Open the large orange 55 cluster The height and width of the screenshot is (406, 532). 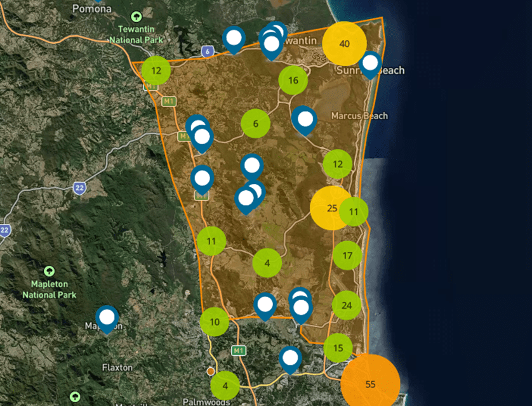coord(370,384)
